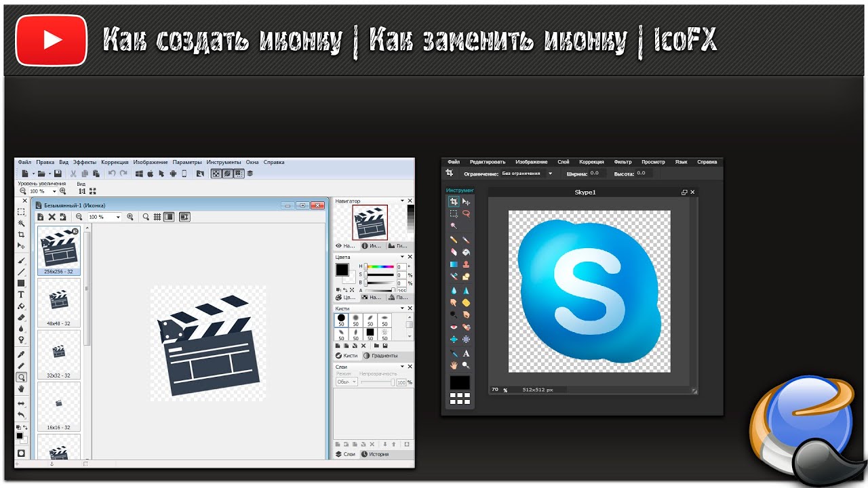
Task: Adjust the H hue rainbow slider
Action: click(x=380, y=267)
